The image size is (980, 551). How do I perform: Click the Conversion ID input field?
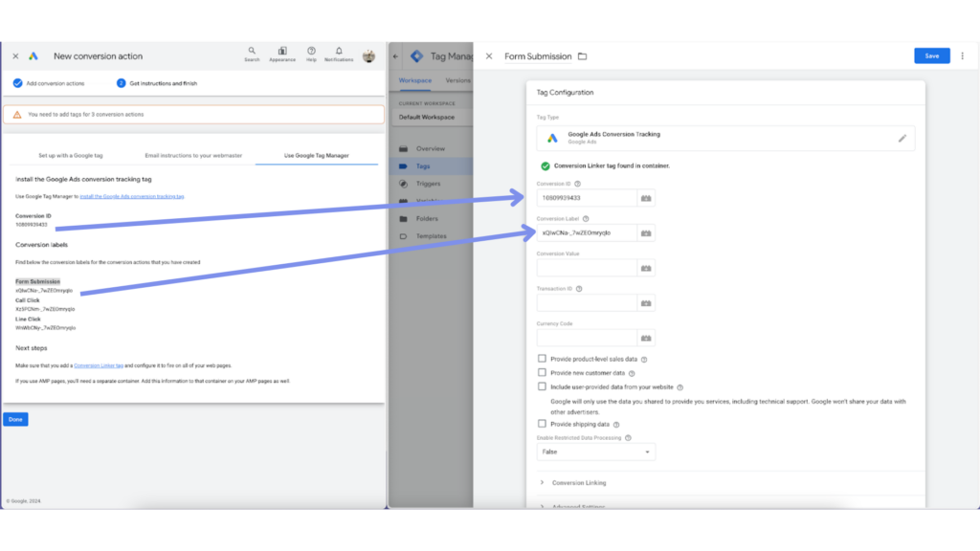point(587,198)
